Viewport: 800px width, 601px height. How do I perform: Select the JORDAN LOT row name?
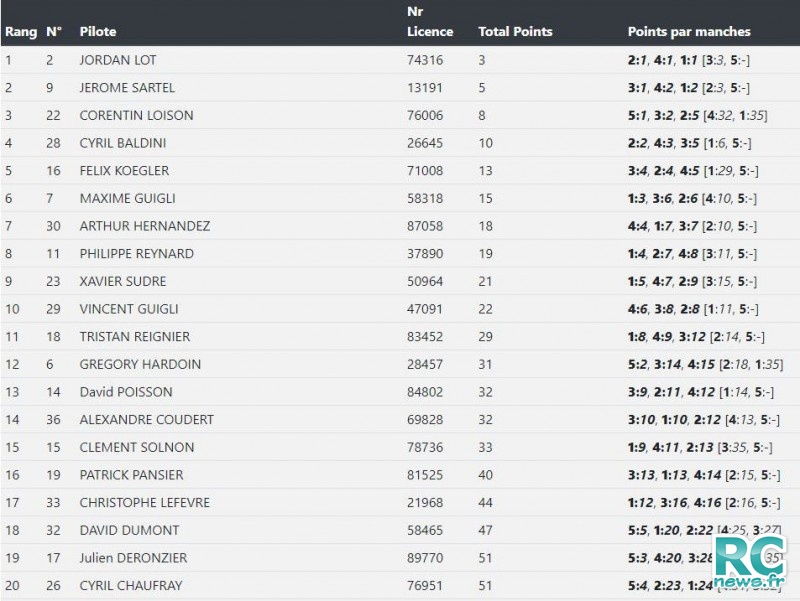point(118,60)
